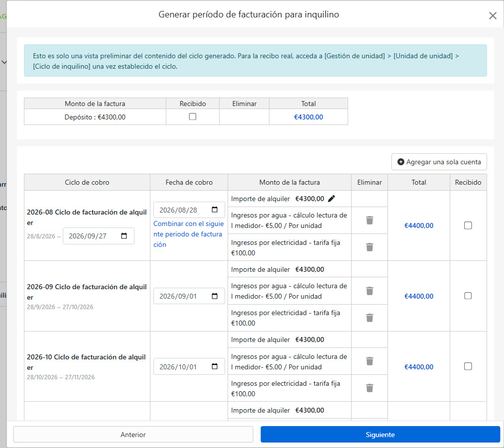Click €4400,00 total for 2026-09 cycle
504x448 pixels.
[418, 296]
